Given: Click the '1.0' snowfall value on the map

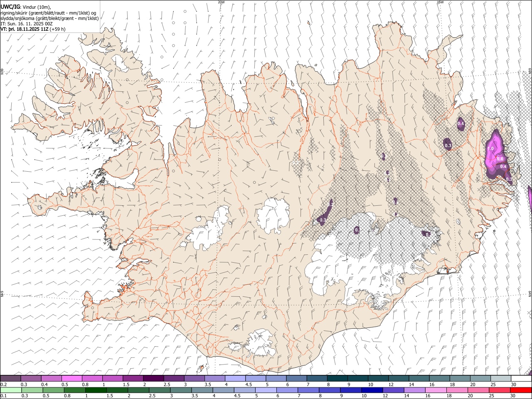Looking at the screenshot, I should (490, 148).
